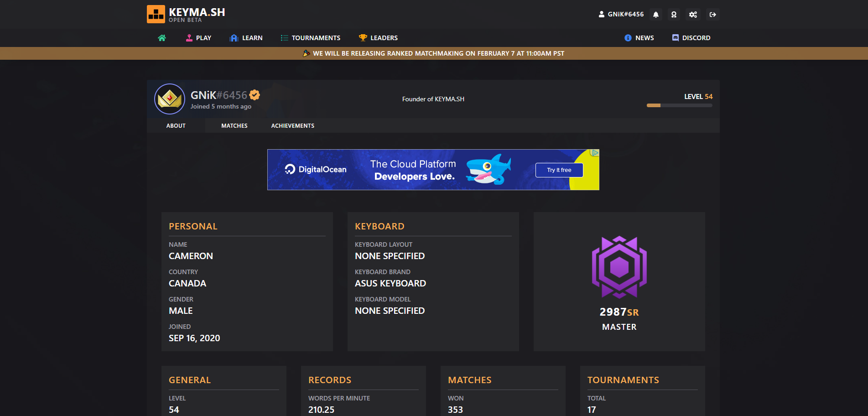This screenshot has height=416, width=868.
Task: Click the ASUS KEYBOARD brand value
Action: click(390, 283)
